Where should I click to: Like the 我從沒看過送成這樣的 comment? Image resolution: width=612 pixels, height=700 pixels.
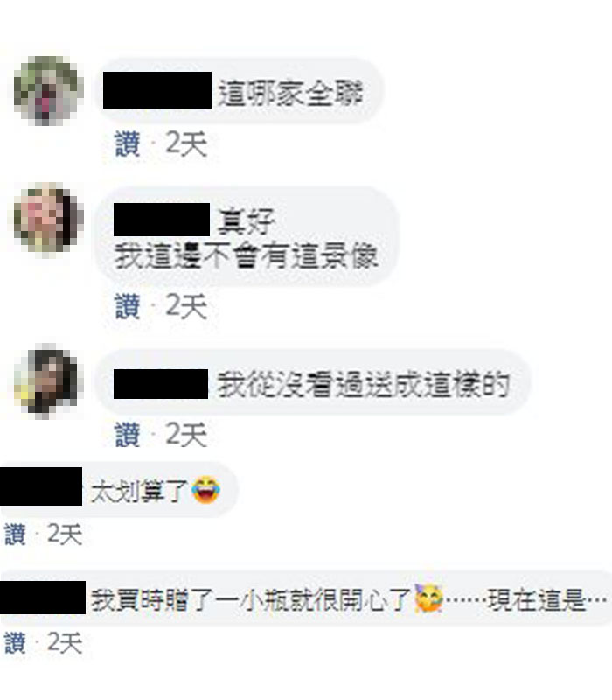(128, 434)
